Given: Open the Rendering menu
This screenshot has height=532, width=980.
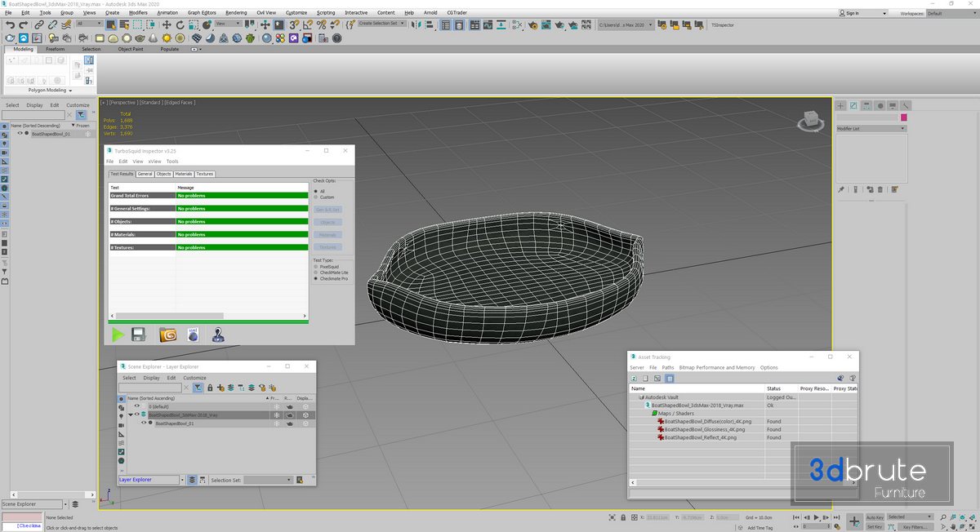Looking at the screenshot, I should pos(235,13).
